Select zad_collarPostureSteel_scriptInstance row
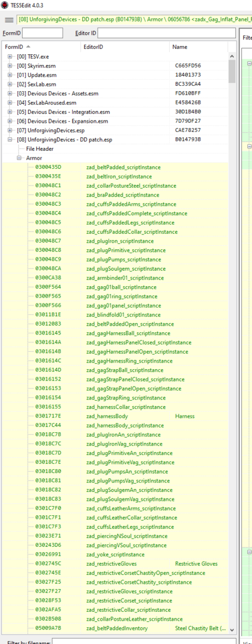252x644 pixels. (115, 185)
